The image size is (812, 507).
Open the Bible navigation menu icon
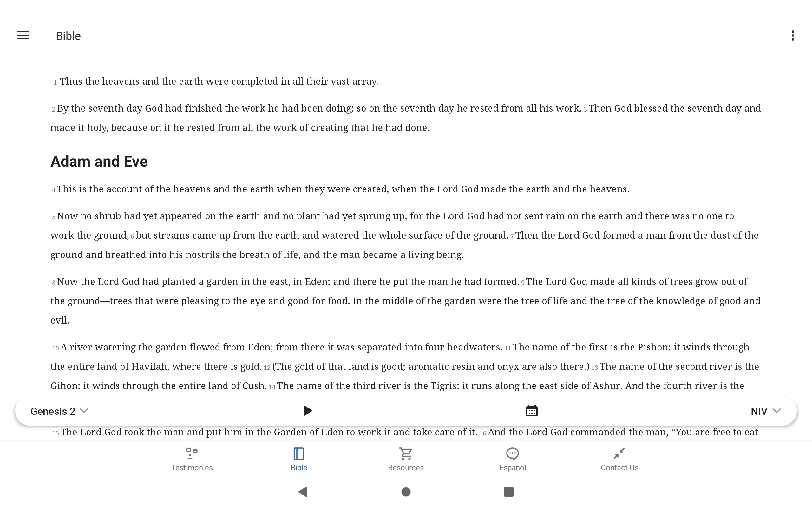coord(23,35)
